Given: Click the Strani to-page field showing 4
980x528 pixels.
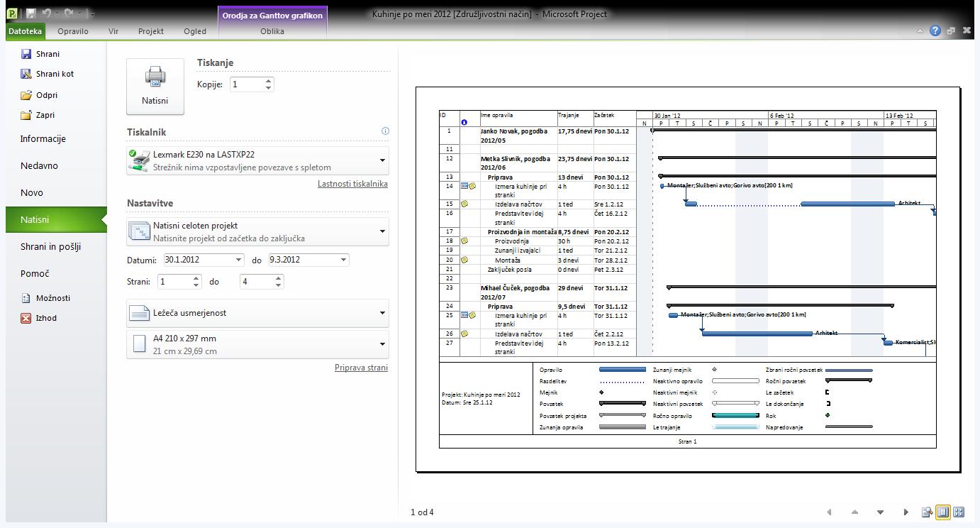Looking at the screenshot, I should (x=257, y=282).
